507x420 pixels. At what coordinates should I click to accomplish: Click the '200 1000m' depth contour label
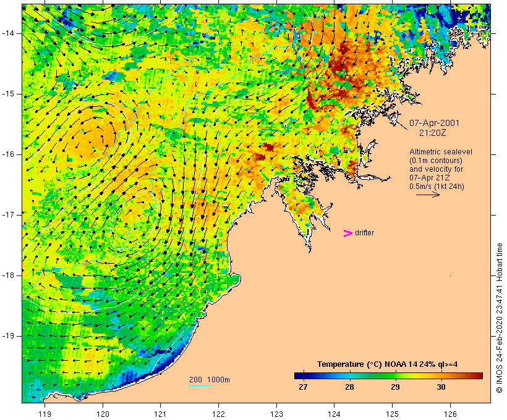[x=210, y=380]
